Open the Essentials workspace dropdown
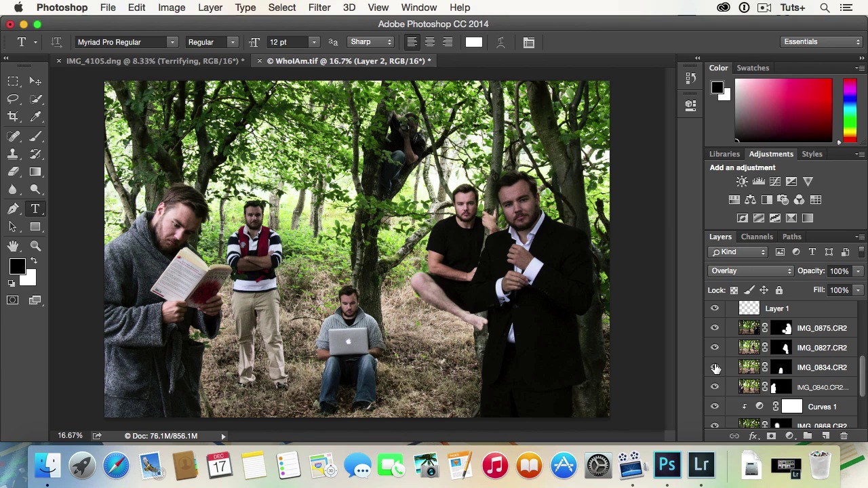The image size is (868, 488). click(x=821, y=42)
